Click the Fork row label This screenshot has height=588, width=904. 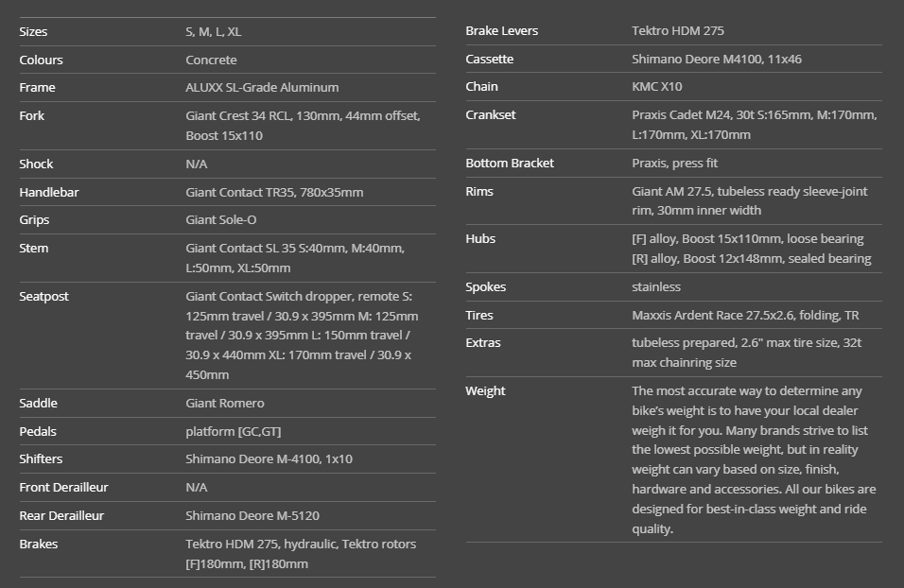click(x=32, y=115)
